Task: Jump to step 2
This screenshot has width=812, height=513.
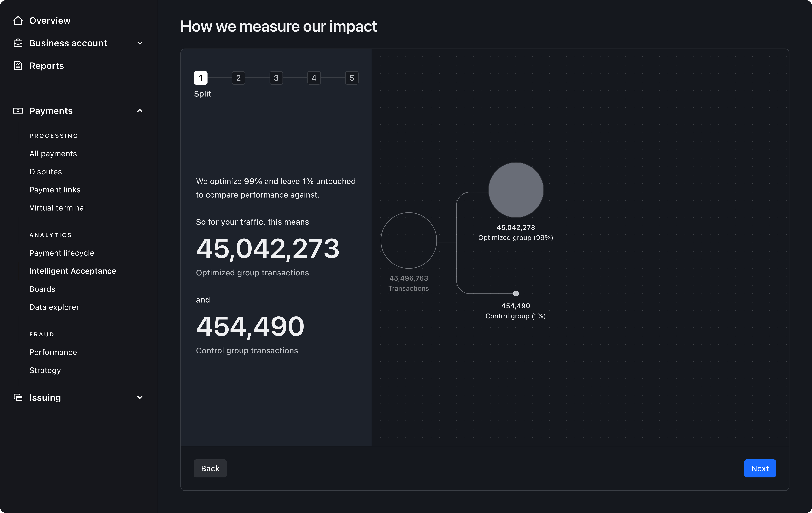Action: coord(238,78)
